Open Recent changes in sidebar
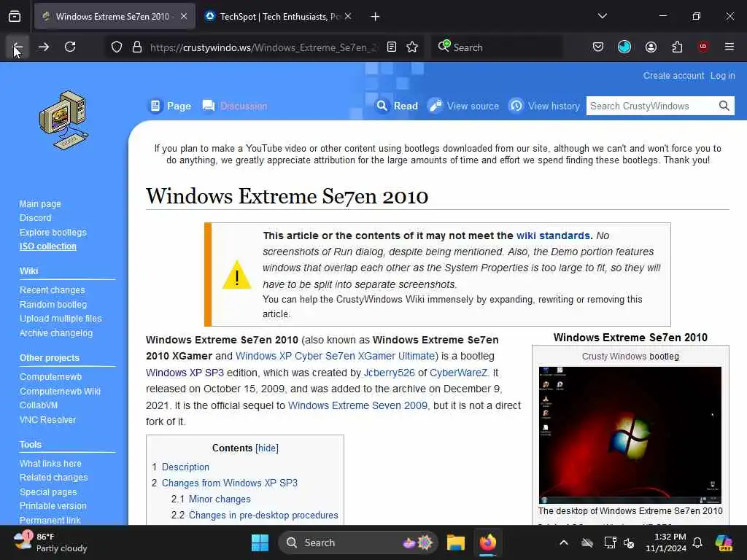 coord(52,290)
